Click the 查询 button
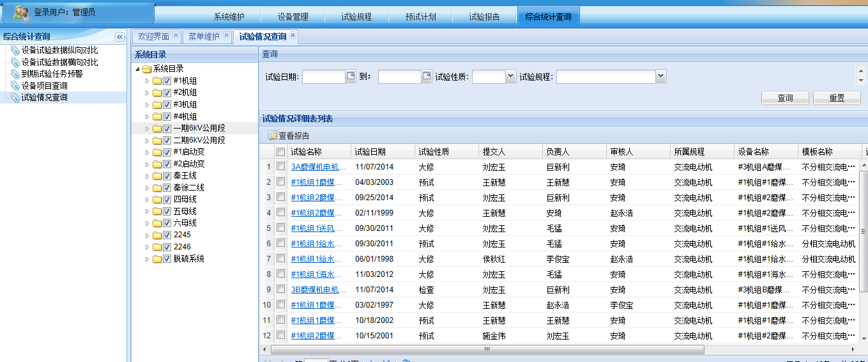The width and height of the screenshot is (868, 362). tap(785, 98)
